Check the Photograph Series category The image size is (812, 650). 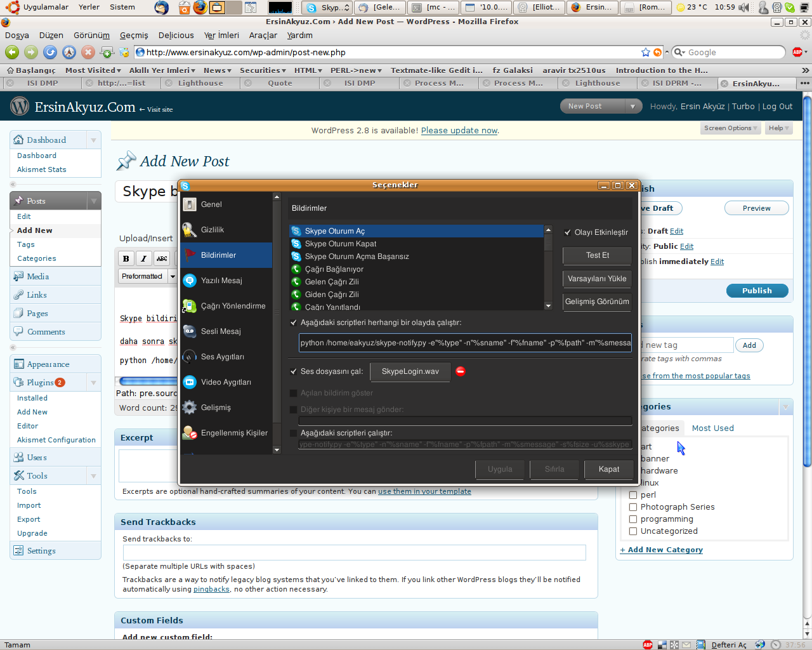633,507
